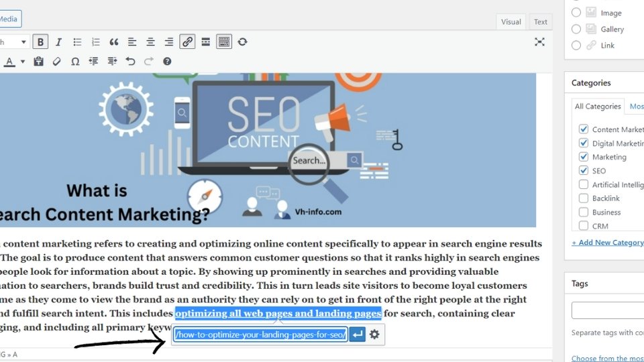Viewport: 644px width, 362px height.
Task: Click Paste as text icon
Action: (38, 62)
